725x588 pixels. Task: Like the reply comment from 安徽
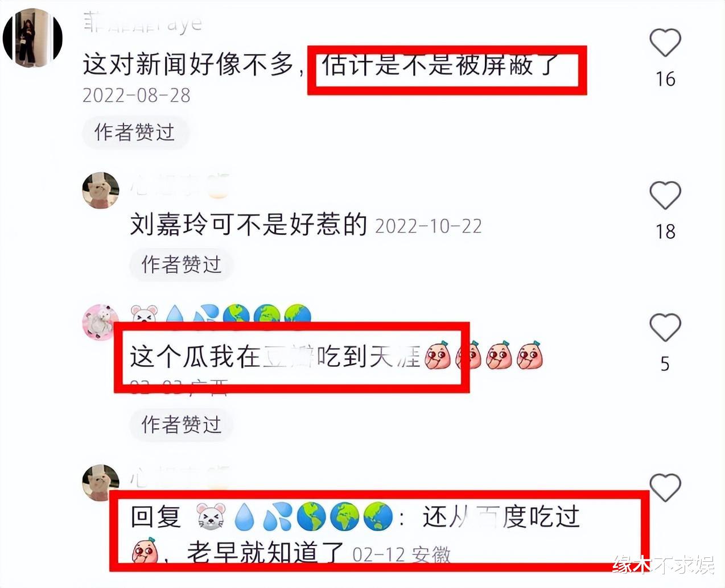665,487
